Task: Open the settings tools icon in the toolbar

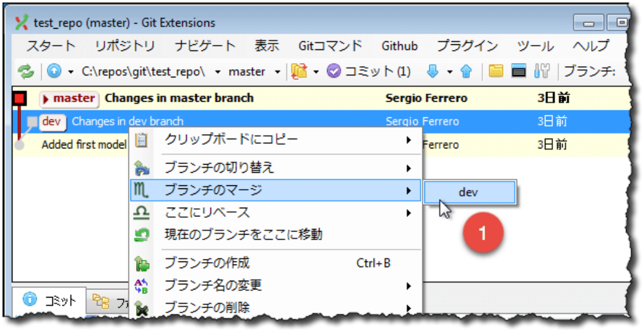Action: [542, 71]
